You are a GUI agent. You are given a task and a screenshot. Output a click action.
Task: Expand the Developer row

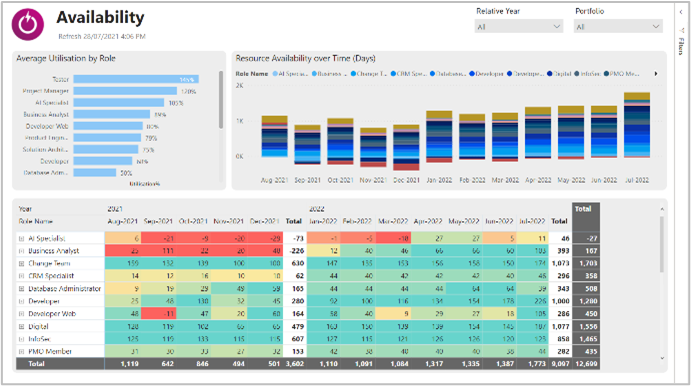click(x=21, y=301)
